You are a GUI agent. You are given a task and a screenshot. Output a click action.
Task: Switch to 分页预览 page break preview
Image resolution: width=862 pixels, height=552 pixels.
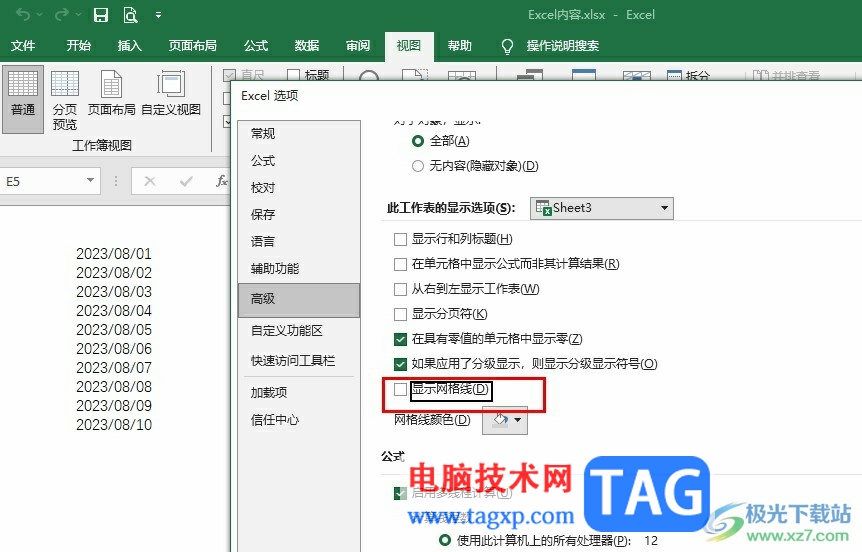coord(65,100)
